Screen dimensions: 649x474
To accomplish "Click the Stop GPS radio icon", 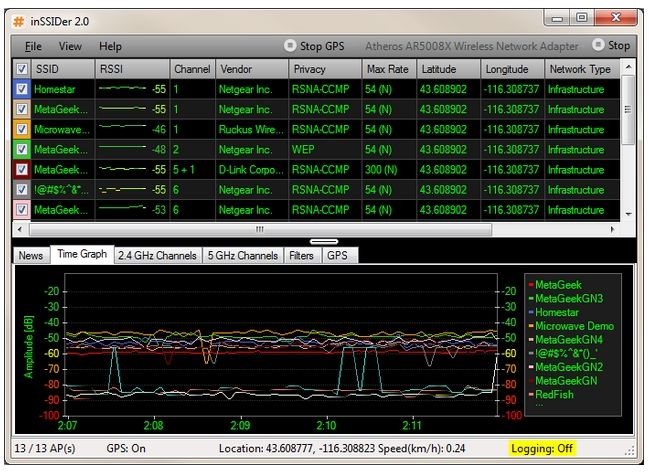I will [x=290, y=46].
